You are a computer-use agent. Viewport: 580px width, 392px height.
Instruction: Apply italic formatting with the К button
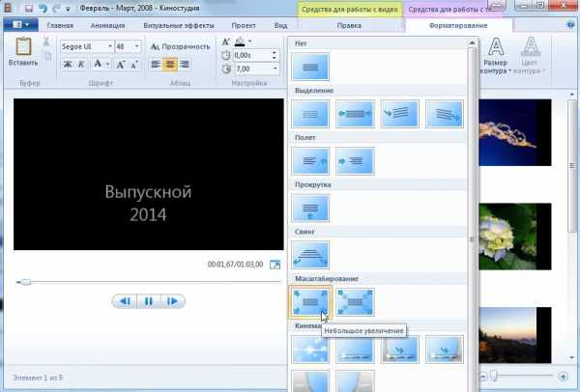82,64
